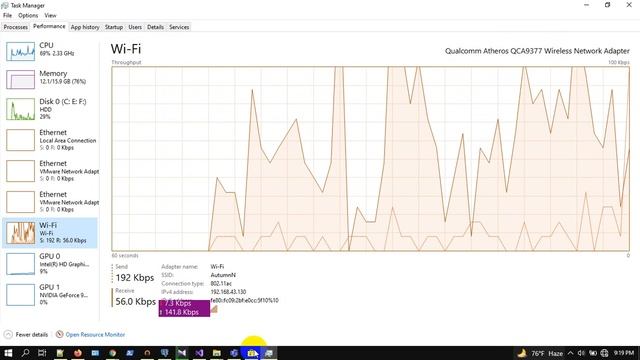
Task: Select CPU in the performance sidebar
Action: [50, 52]
